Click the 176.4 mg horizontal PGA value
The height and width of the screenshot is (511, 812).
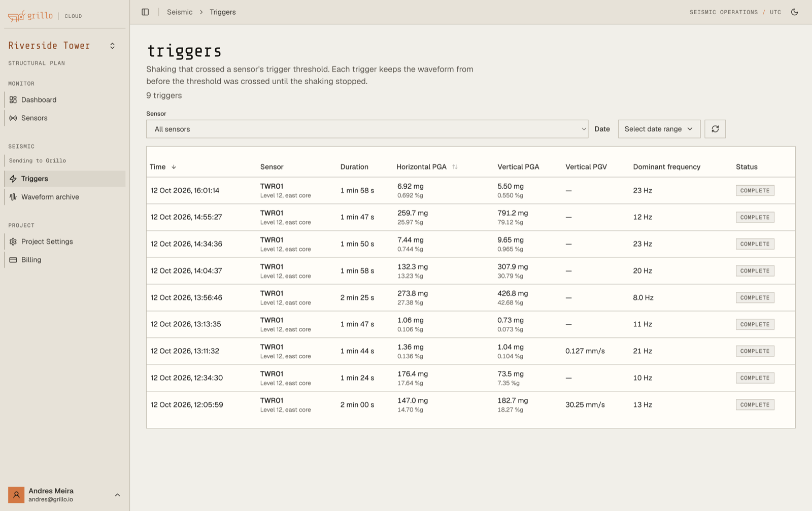[413, 374]
